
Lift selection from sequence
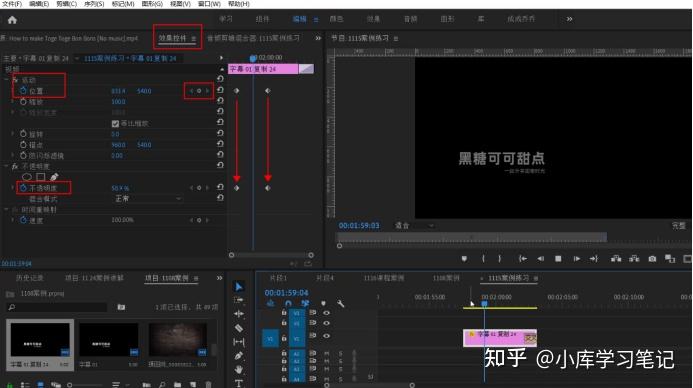click(616, 259)
